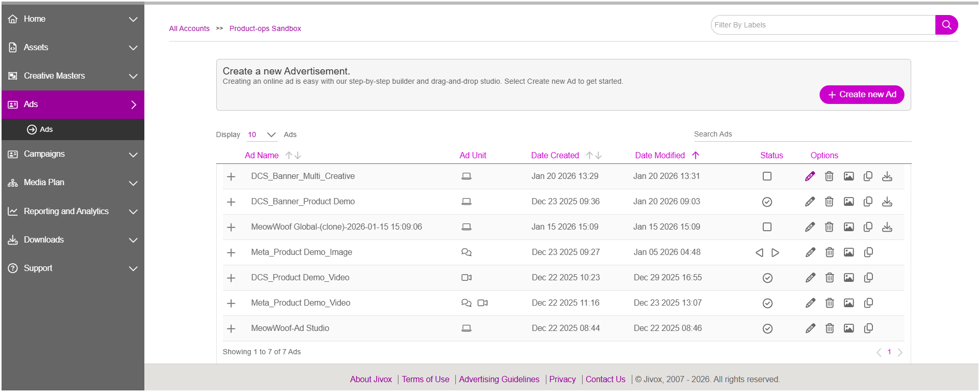Image resolution: width=980 pixels, height=392 pixels.
Task: Open the Display count dropdown
Action: [261, 134]
